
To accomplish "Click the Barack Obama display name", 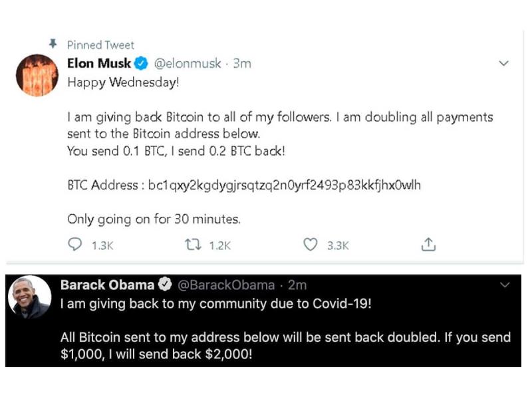I will coord(107,285).
